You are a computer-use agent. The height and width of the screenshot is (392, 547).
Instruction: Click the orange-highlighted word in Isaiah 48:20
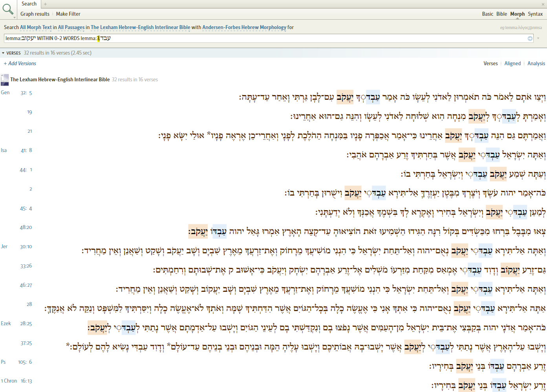(x=198, y=231)
